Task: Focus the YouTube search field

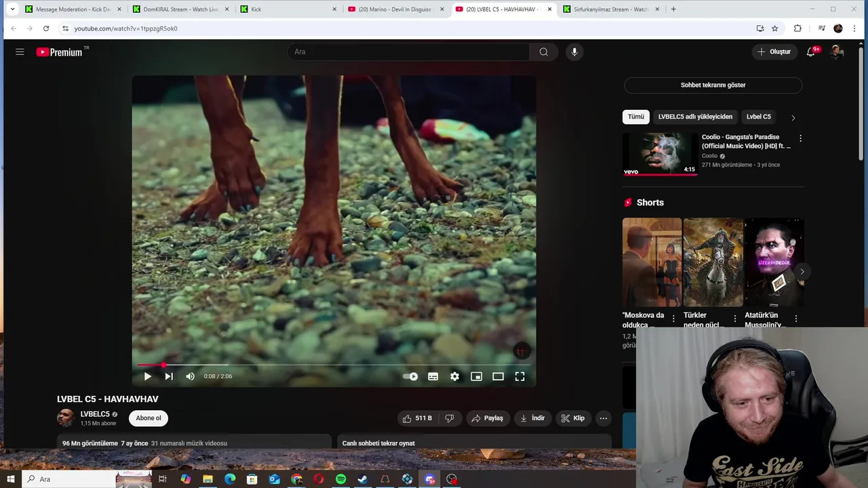Action: 409,52
